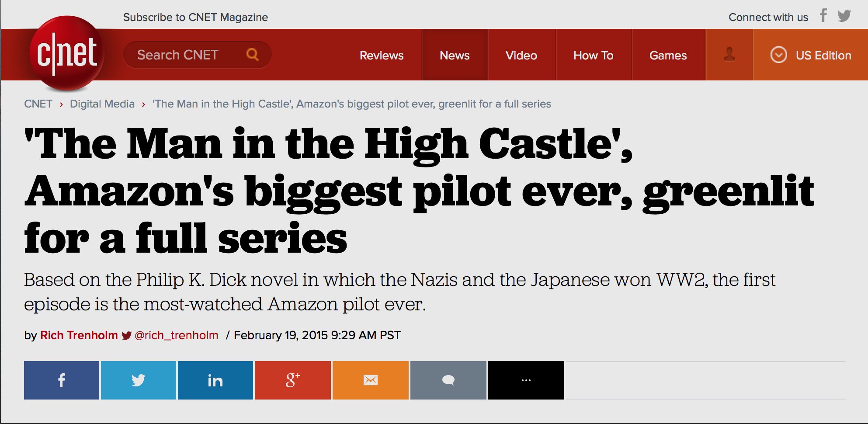The image size is (868, 424).
Task: Click the article headline
Action: pyautogui.click(x=420, y=190)
